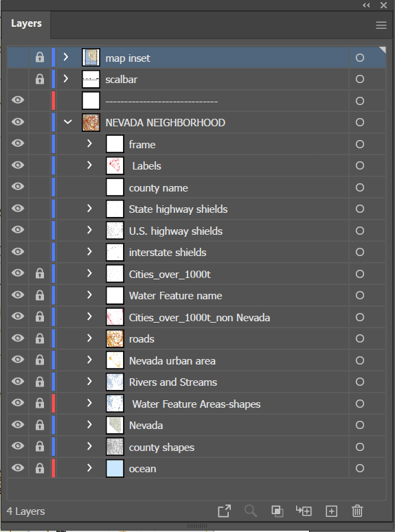This screenshot has width=395, height=532.
Task: Hide the NEVADA NEIGHBORHOOD layer
Action: [18, 122]
